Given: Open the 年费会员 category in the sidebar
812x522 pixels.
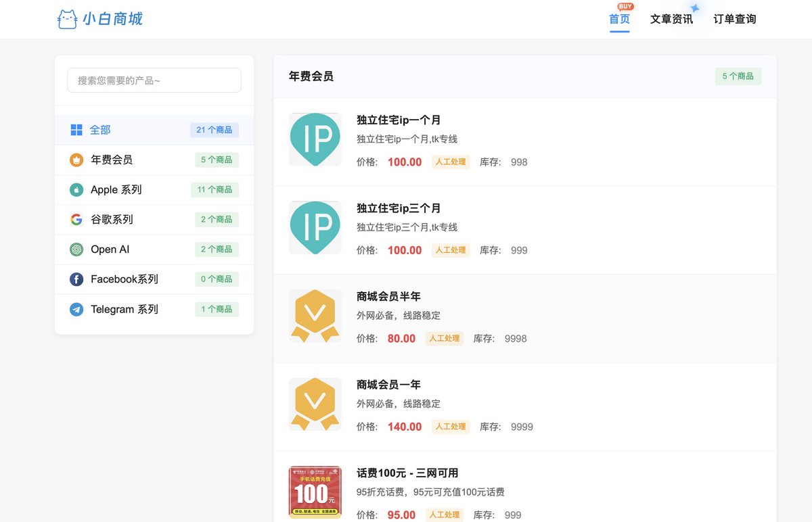Looking at the screenshot, I should coord(112,160).
